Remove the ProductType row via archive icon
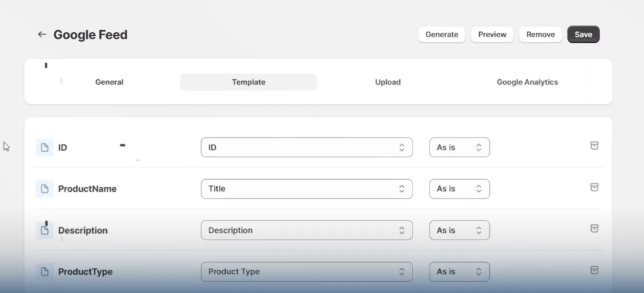This screenshot has height=293, width=644. [x=594, y=270]
